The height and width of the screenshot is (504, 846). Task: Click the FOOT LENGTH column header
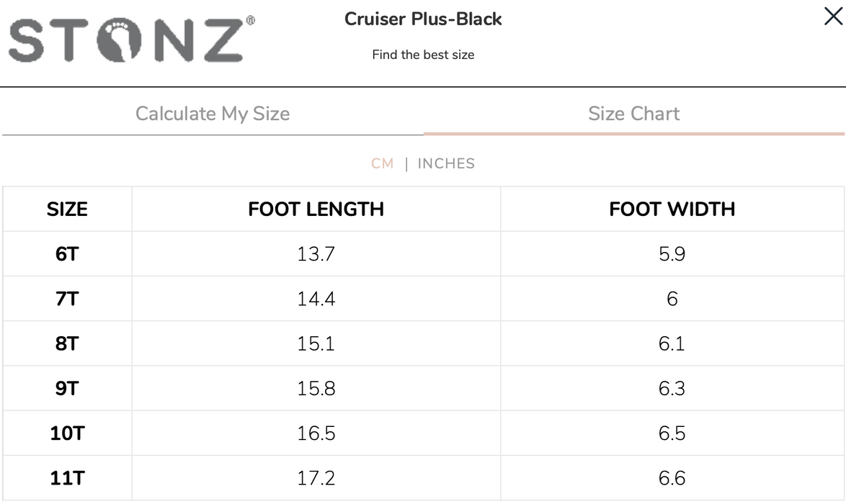pos(315,210)
